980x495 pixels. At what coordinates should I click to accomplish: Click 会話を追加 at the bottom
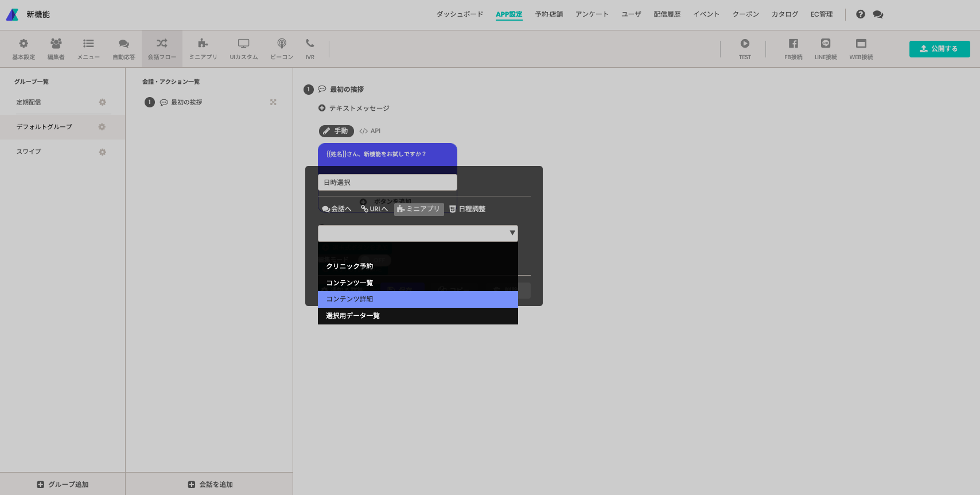[210, 485]
